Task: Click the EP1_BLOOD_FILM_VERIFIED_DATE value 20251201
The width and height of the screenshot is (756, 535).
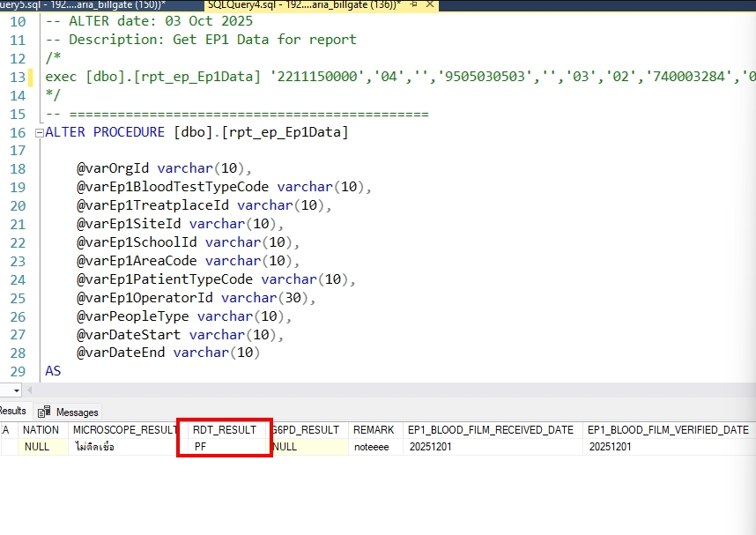Action: (x=610, y=447)
